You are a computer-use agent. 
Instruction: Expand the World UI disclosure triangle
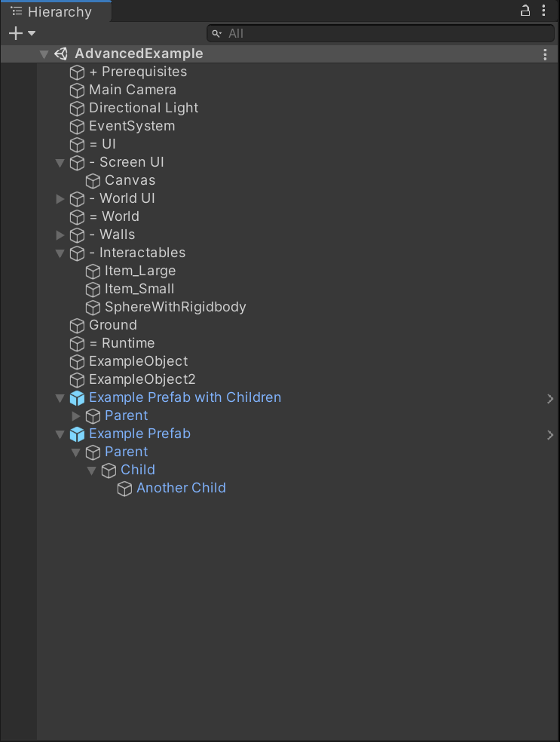pyautogui.click(x=60, y=198)
